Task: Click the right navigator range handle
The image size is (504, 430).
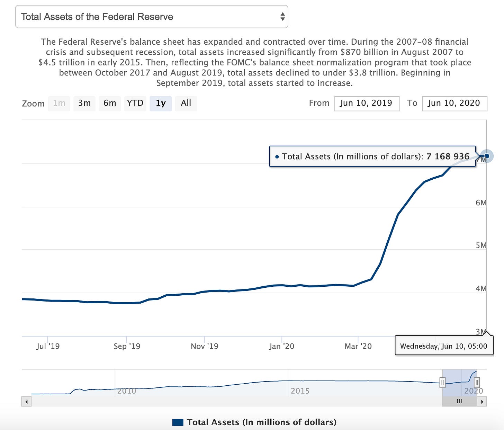Action: [477, 383]
